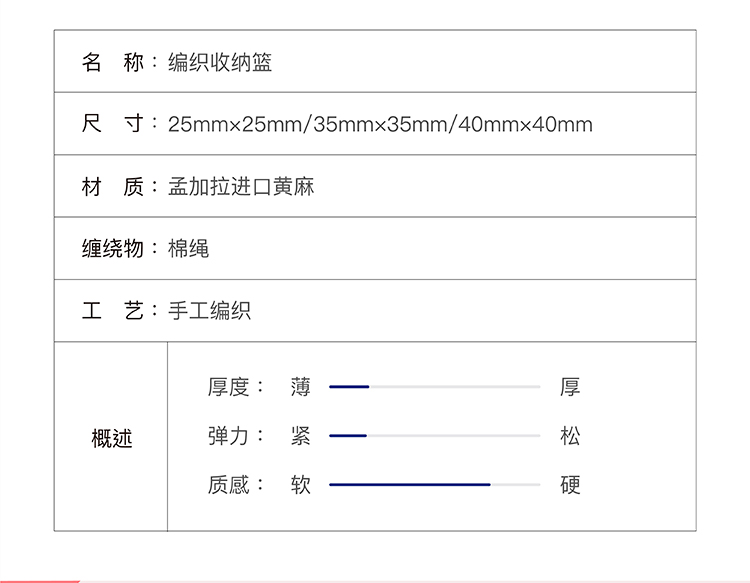Select the 棉绳 value text

point(188,249)
